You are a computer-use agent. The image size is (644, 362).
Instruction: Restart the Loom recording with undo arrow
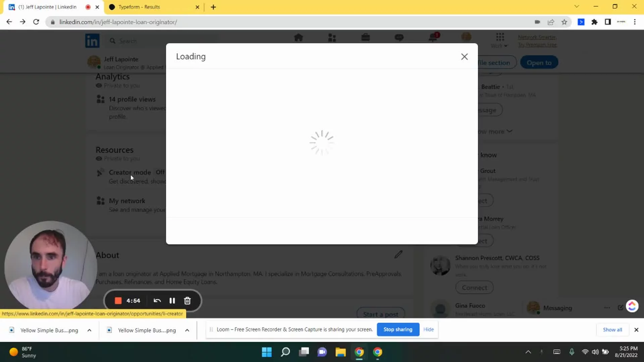point(157,301)
